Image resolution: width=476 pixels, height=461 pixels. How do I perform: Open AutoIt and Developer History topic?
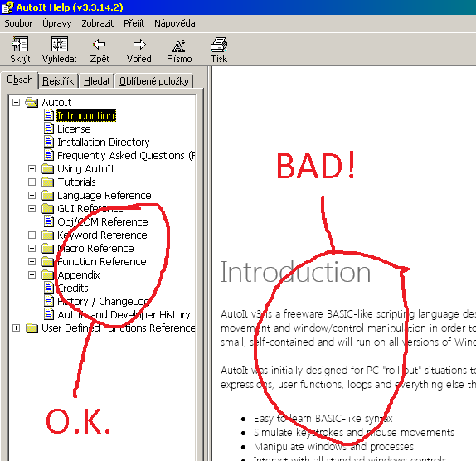124,315
